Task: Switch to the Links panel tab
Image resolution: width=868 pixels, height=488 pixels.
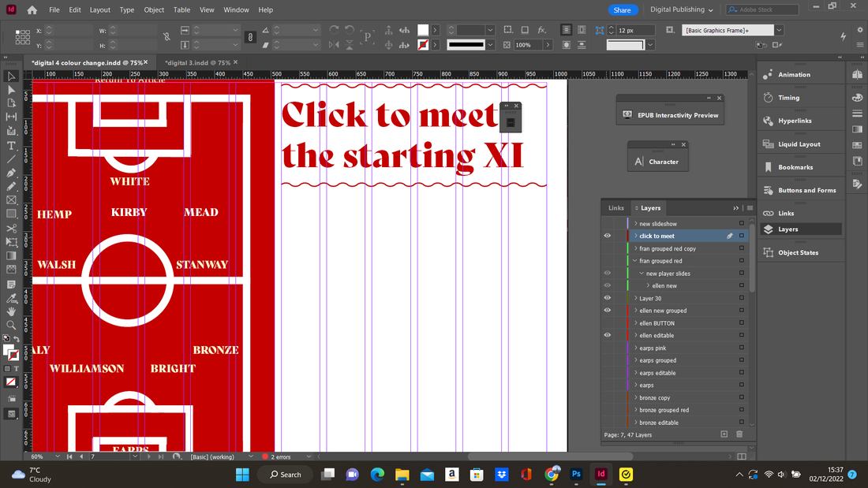Action: coord(616,208)
